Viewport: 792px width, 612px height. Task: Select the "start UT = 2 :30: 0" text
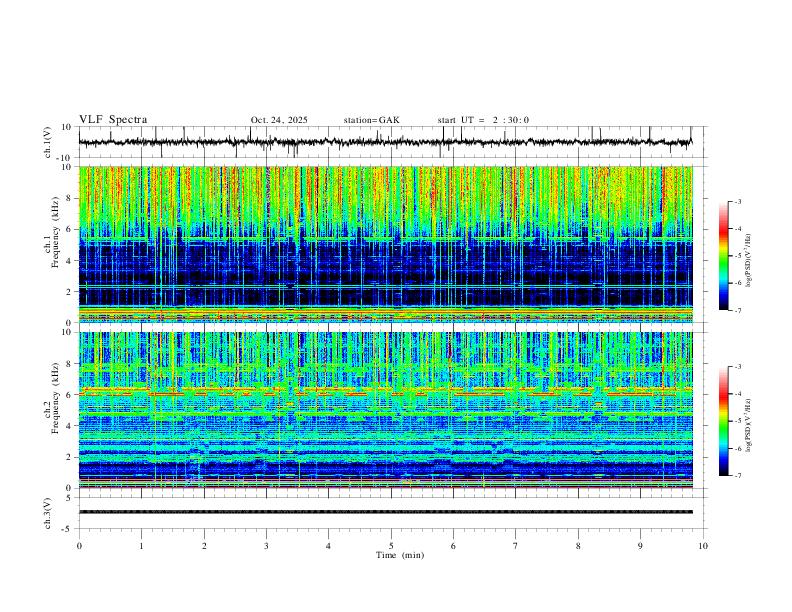point(483,120)
